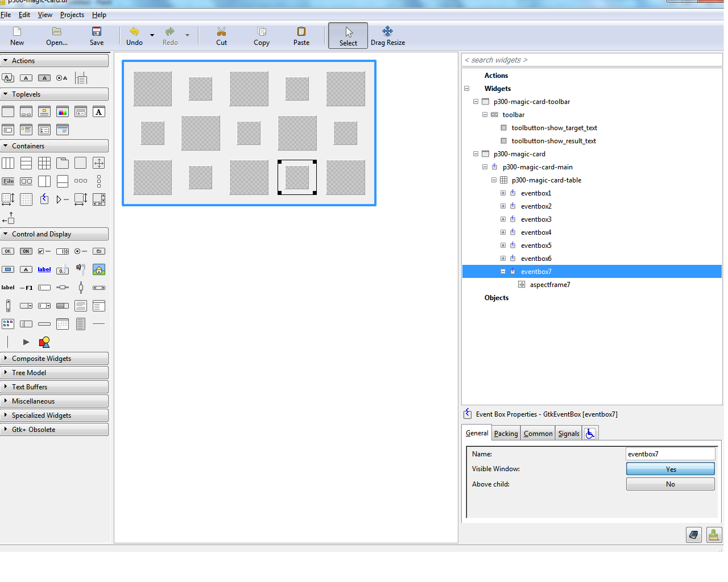
Task: Collapse the p300-magic-card-table tree node
Action: tap(494, 180)
